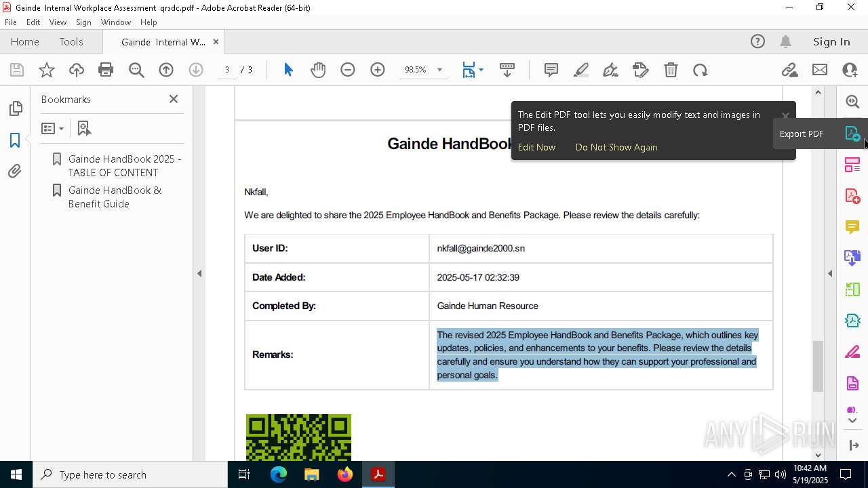
Task: Close the Bookmarks panel
Action: [174, 99]
